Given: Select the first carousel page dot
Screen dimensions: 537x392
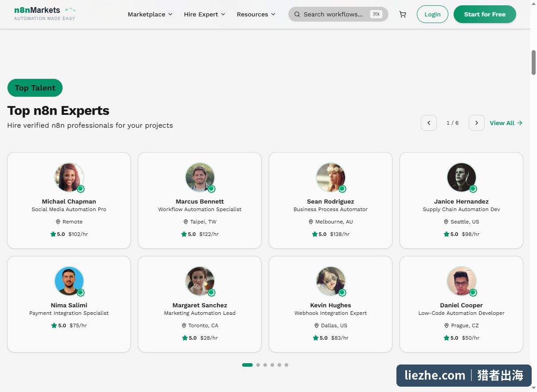Looking at the screenshot, I should [x=247, y=365].
